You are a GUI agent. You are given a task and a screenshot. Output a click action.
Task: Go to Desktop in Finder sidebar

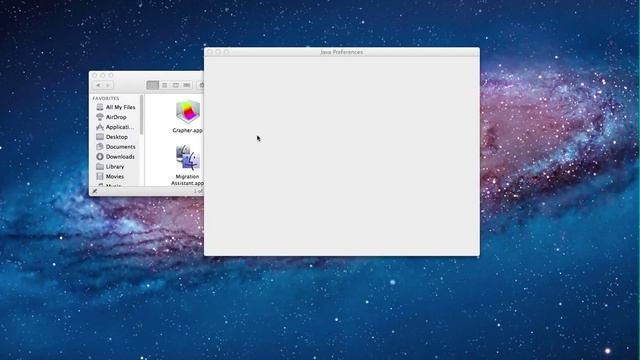tap(112, 137)
